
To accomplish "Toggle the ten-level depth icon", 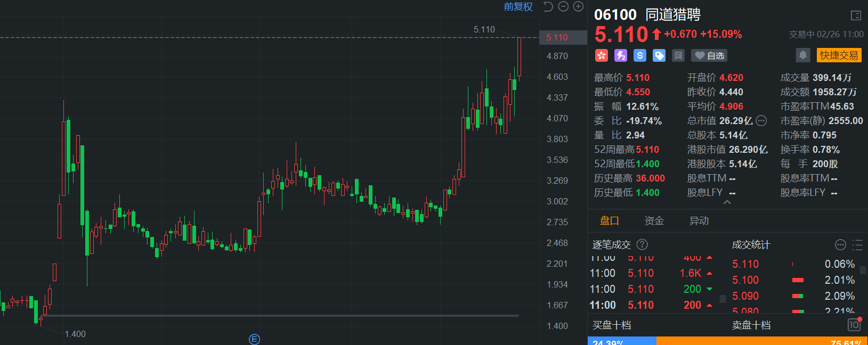I will pyautogui.click(x=854, y=324).
